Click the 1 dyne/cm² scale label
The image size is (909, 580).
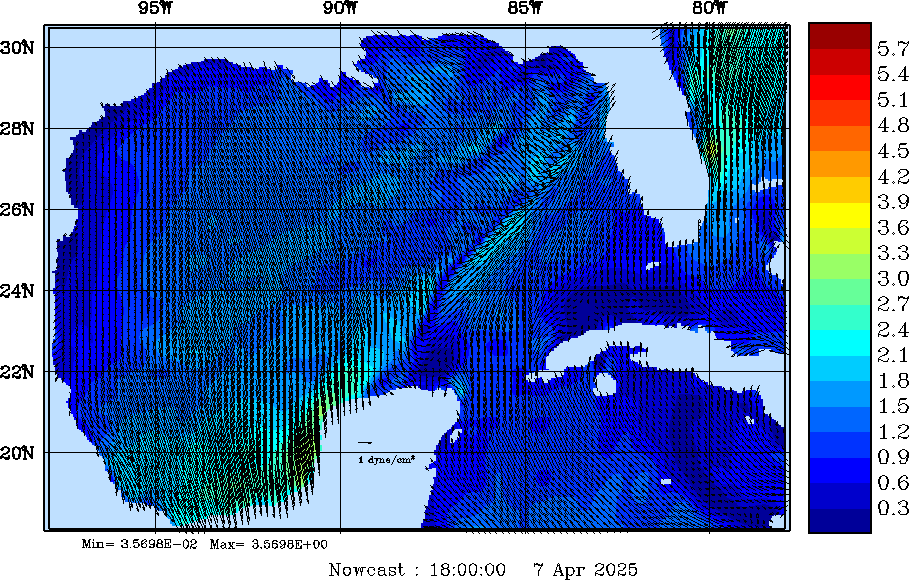(x=387, y=460)
